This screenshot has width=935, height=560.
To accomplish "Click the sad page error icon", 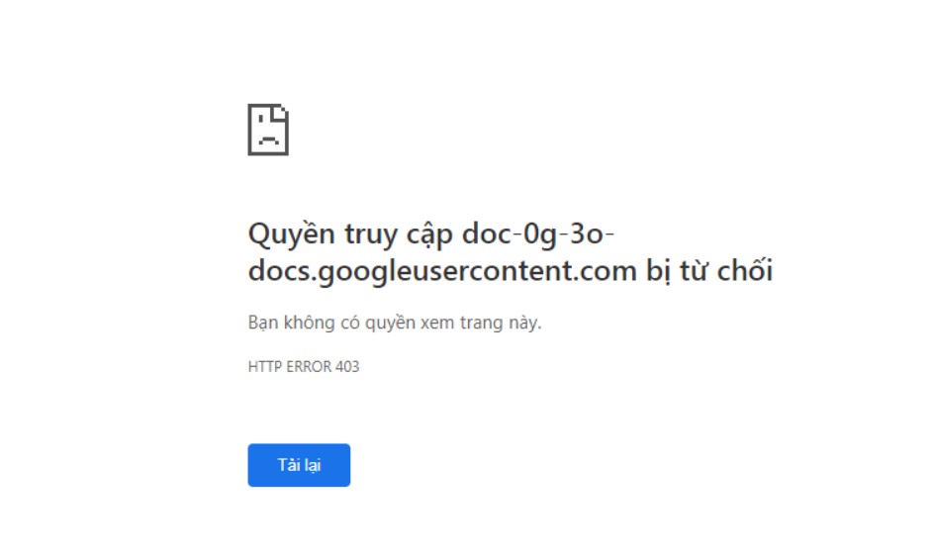I will pos(268,130).
